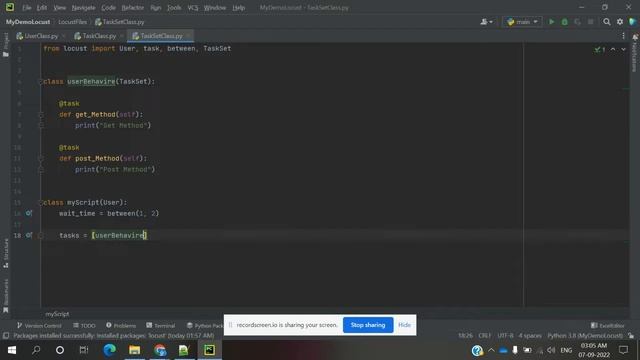Open the user account icon in toolbar
Screen dimensions: 640x360
486,22
